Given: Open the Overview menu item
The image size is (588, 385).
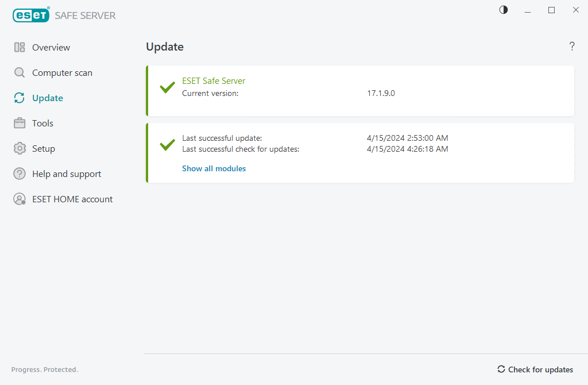Looking at the screenshot, I should 51,48.
